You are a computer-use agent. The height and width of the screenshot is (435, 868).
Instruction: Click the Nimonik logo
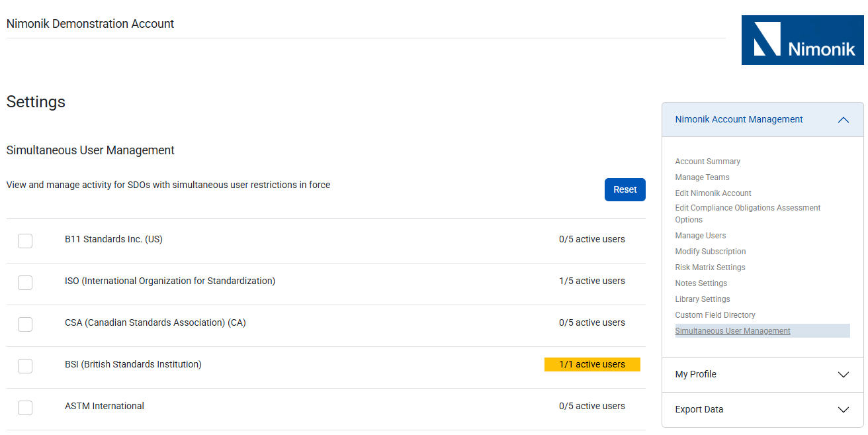(x=803, y=40)
